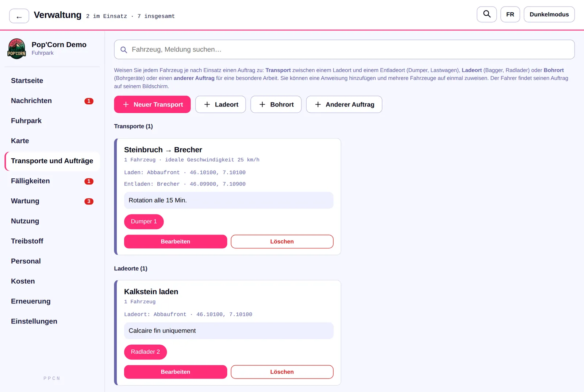Open Startseite in the sidebar
Screen dimensions: 584x392
pyautogui.click(x=52, y=81)
